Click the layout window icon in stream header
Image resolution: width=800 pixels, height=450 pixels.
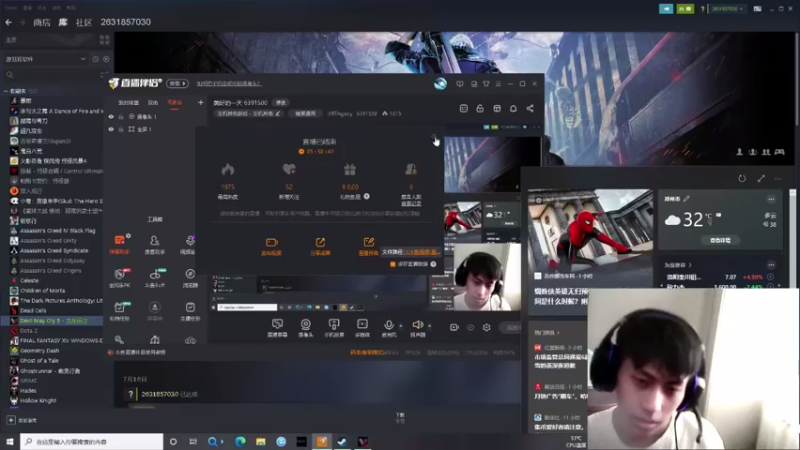497,108
